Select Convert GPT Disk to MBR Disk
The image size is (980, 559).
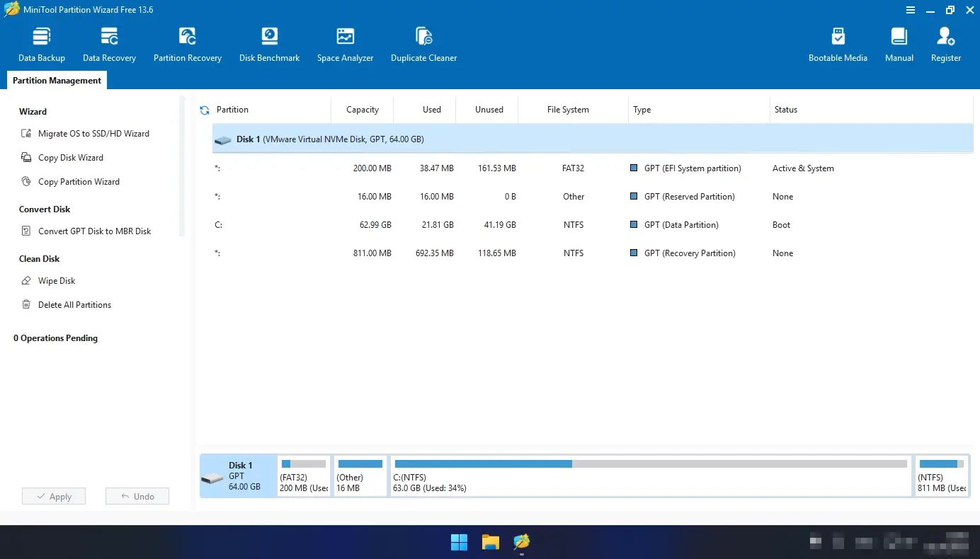pos(95,231)
